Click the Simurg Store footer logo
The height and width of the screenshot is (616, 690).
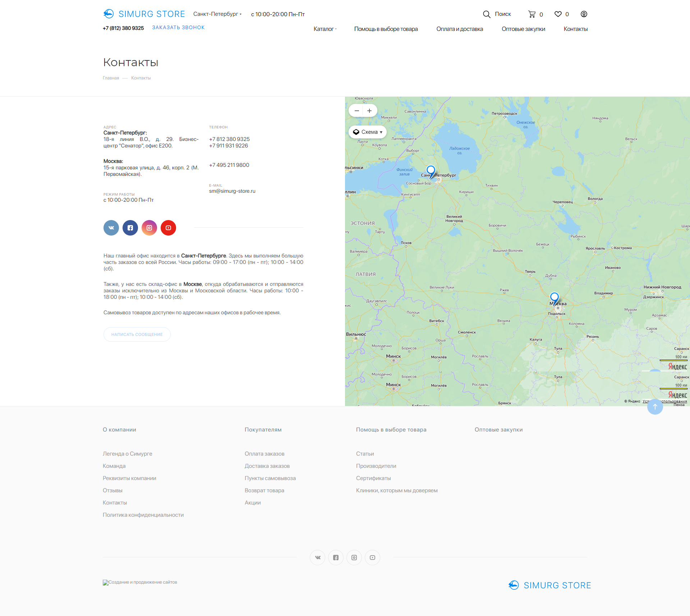coord(549,585)
